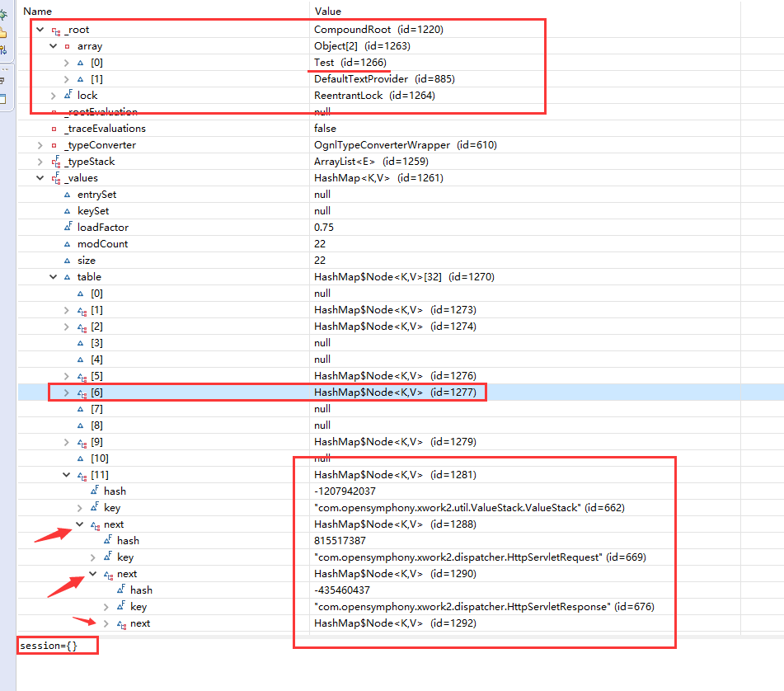This screenshot has width=784, height=691.
Task: Collapse the next node id=1288
Action: tap(80, 524)
